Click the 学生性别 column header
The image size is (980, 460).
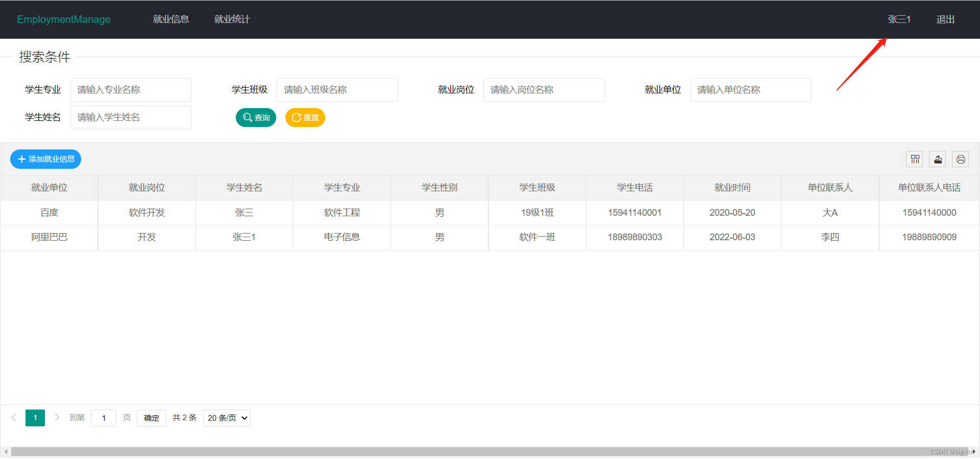pyautogui.click(x=439, y=188)
